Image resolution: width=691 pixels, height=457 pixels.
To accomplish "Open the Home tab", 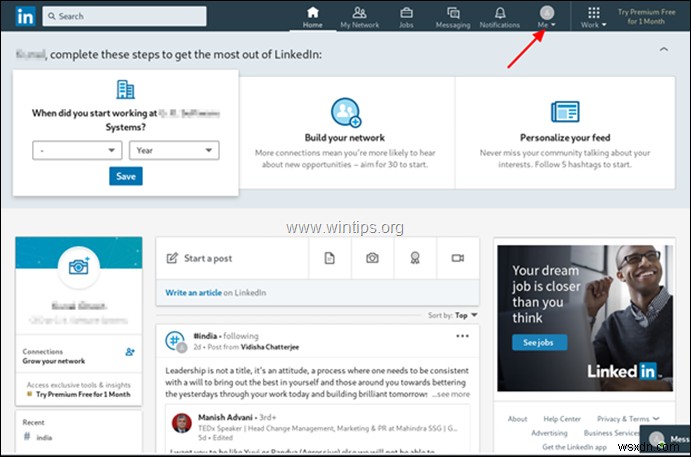I will point(312,17).
